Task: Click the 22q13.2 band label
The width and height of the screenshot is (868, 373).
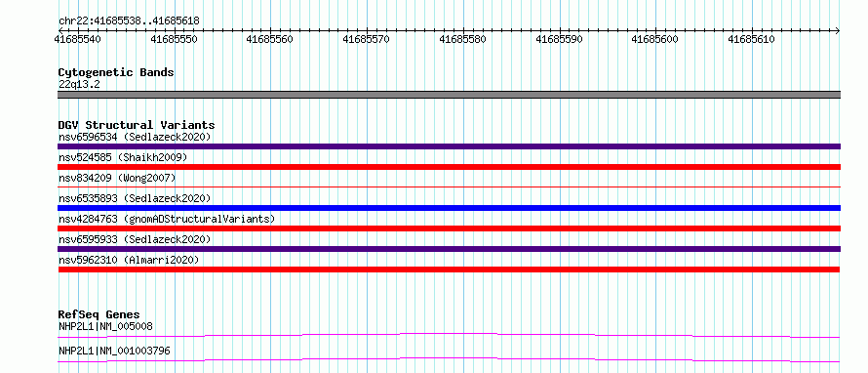Action: tap(79, 84)
